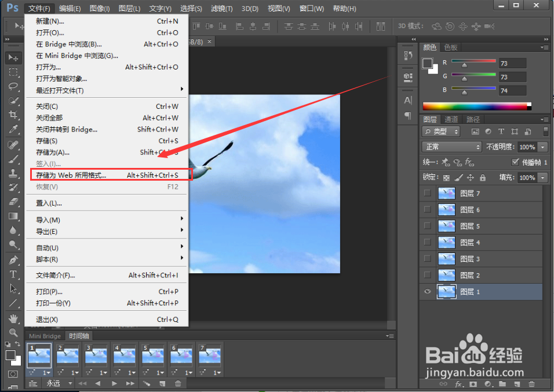
Task: Click the tween animation frames icon
Action: click(x=146, y=383)
